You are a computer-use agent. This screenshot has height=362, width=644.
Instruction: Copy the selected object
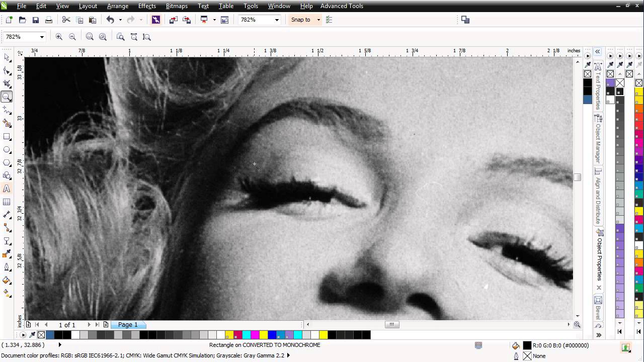tap(79, 20)
